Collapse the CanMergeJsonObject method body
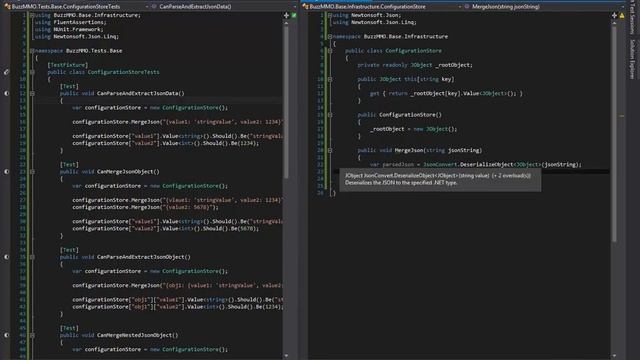Image resolution: width=640 pixels, height=360 pixels. 32,171
